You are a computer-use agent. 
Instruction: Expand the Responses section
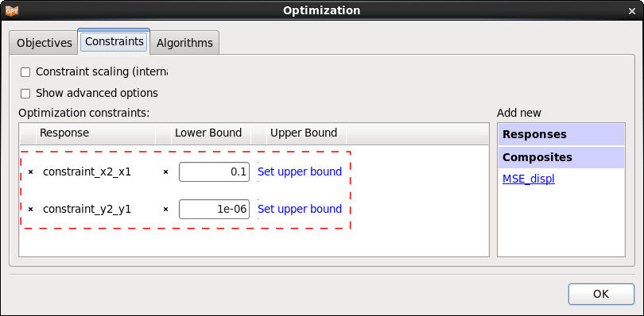(x=561, y=135)
